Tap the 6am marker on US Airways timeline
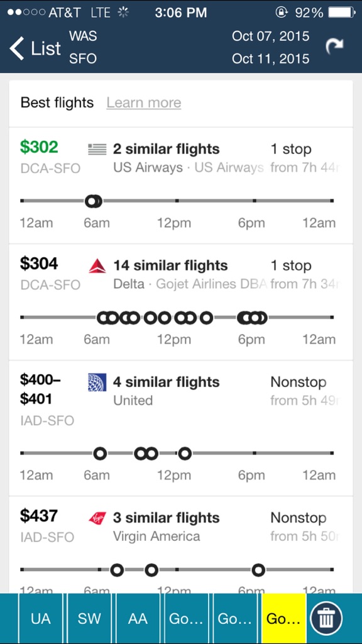362x644 pixels. pyautogui.click(x=94, y=201)
